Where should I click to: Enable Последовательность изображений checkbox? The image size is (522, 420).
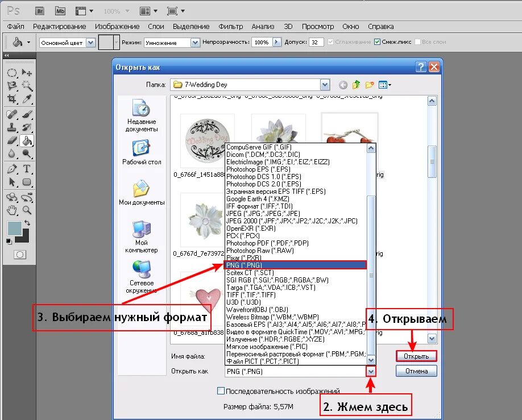(221, 390)
